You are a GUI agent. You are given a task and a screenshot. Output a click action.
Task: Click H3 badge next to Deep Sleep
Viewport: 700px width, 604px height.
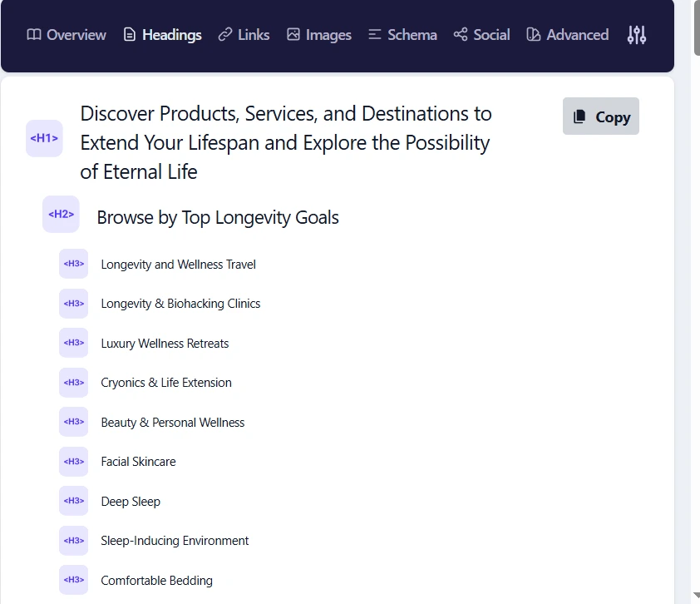[x=74, y=501]
